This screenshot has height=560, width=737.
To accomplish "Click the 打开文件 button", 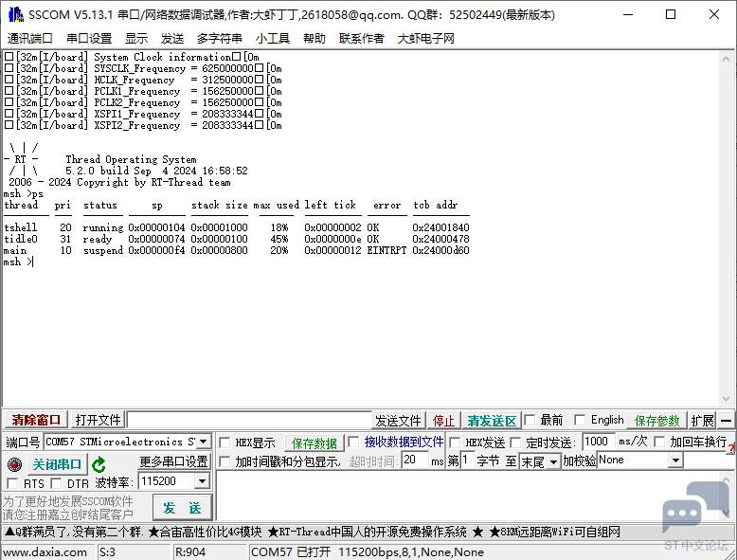I will pyautogui.click(x=98, y=420).
